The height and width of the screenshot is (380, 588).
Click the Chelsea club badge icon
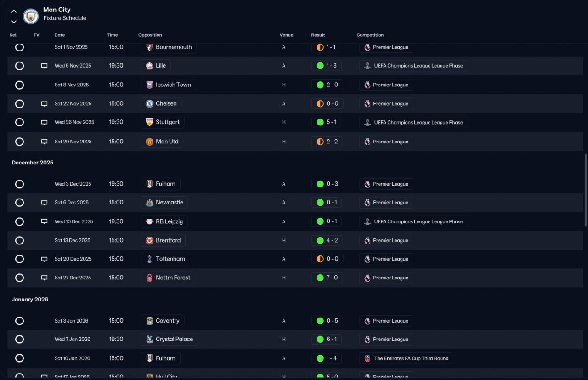coord(149,104)
